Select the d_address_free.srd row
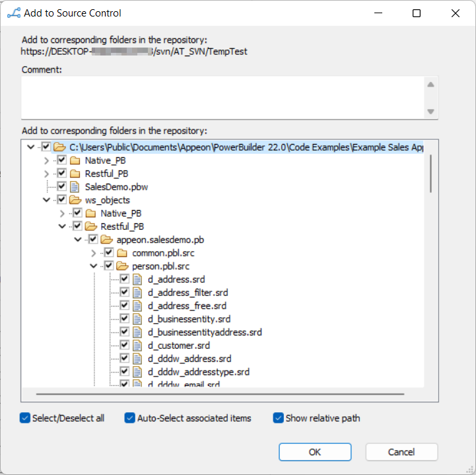476x475 pixels. pyautogui.click(x=187, y=306)
